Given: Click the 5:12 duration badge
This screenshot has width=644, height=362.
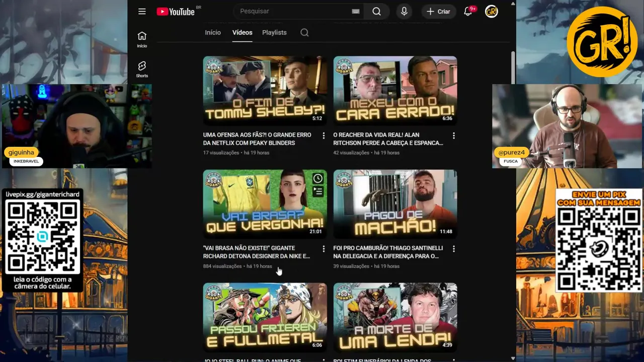Looking at the screenshot, I should 317,119.
